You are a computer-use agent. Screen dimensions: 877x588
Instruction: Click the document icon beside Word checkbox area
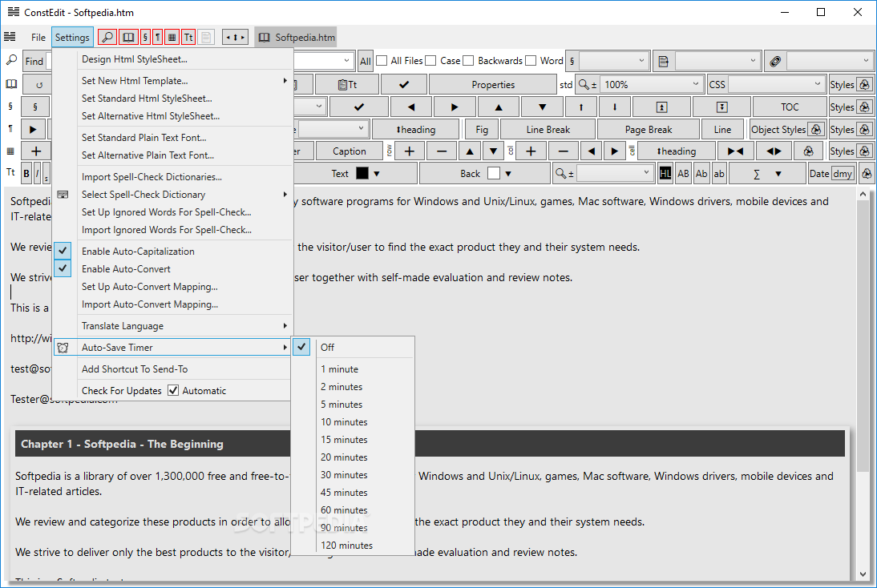coord(663,61)
